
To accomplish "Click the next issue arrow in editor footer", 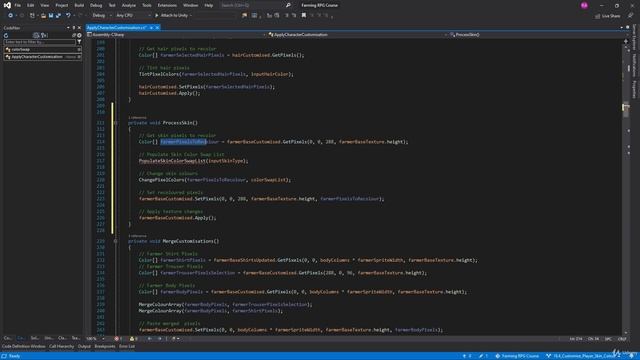I will tap(160, 339).
